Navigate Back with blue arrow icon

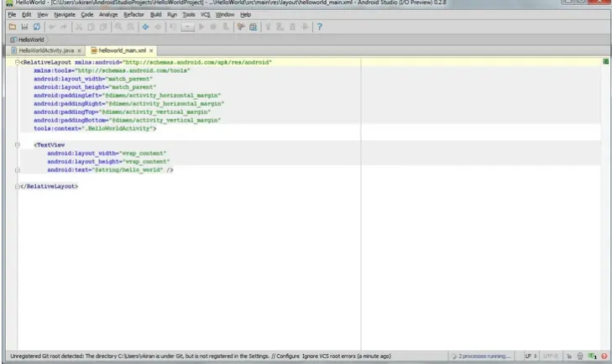pyautogui.click(x=145, y=27)
